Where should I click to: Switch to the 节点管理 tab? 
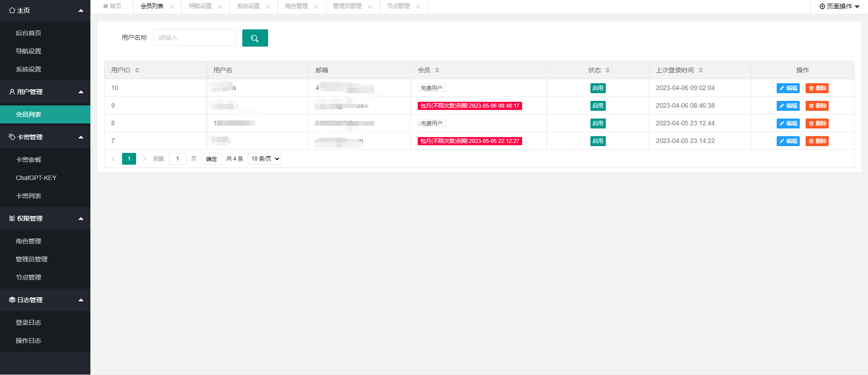click(x=398, y=6)
